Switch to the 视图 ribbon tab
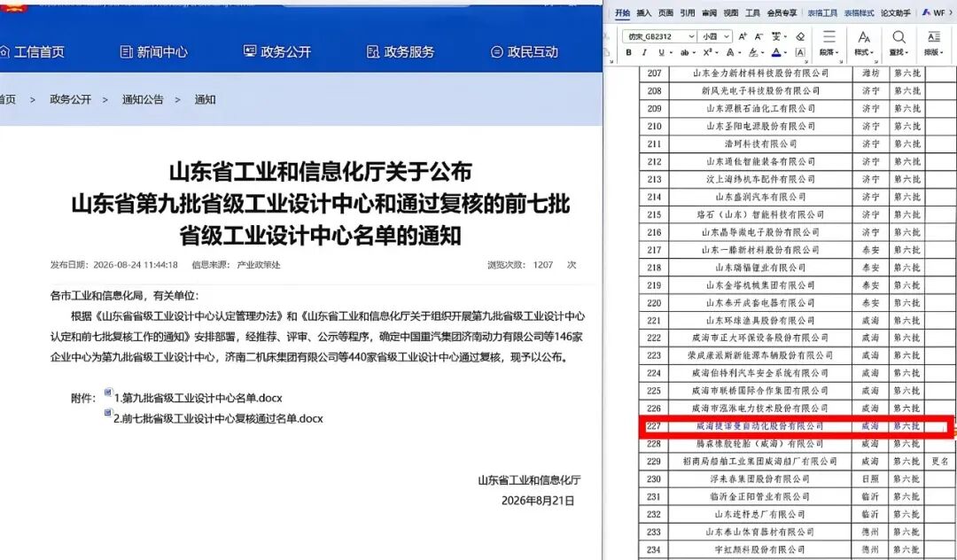Viewport: 957px width, 560px height. [x=730, y=12]
